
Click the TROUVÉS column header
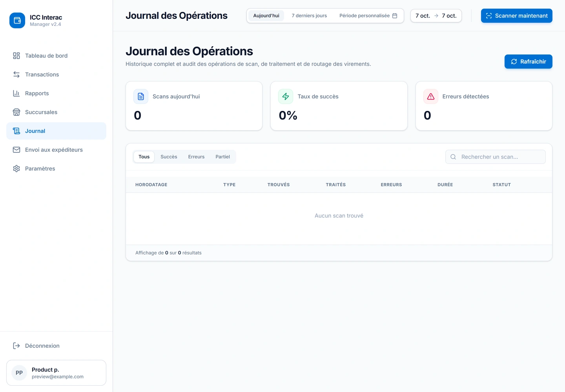(x=279, y=185)
